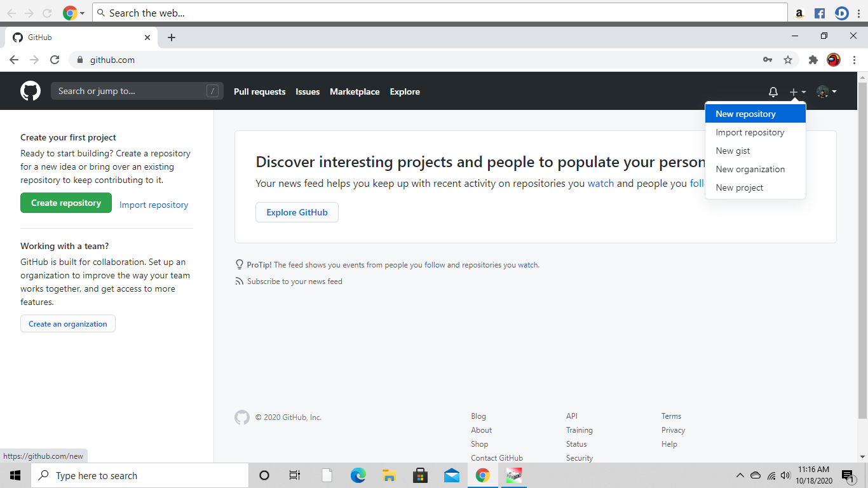Screen dimensions: 868x488
Task: Switch to the GitHub browser tab
Action: pyautogui.click(x=76, y=37)
